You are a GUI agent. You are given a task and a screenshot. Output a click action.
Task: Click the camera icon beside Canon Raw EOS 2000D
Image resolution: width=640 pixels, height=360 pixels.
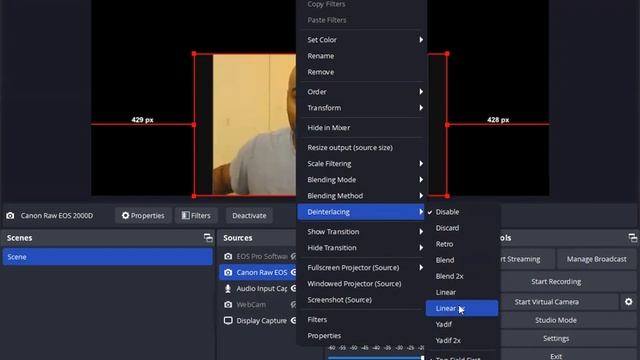point(10,216)
